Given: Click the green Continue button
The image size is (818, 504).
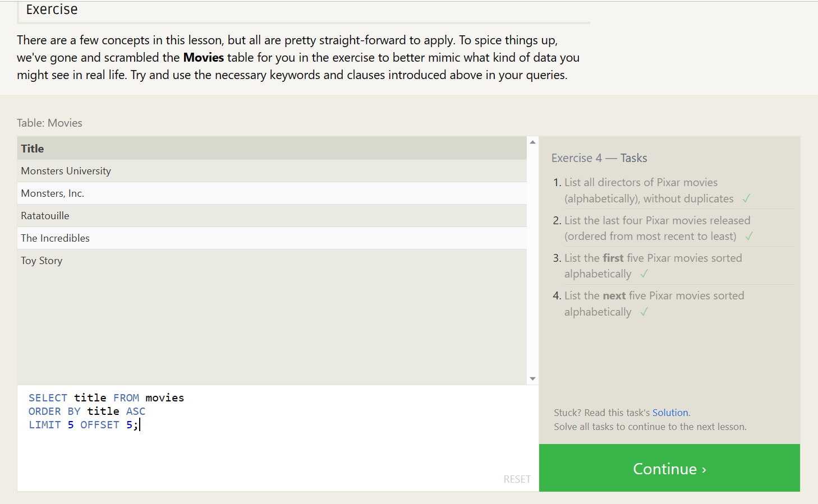Looking at the screenshot, I should [669, 468].
